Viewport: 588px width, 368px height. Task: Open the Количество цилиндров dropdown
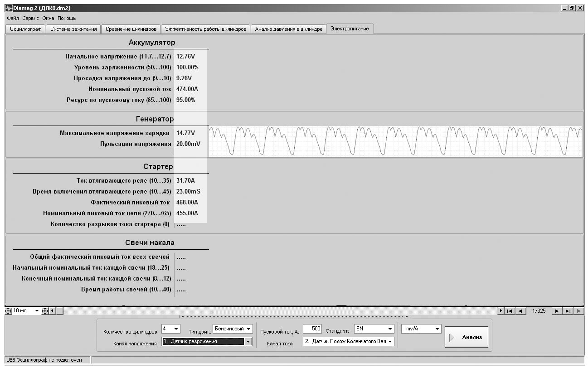[x=176, y=329]
